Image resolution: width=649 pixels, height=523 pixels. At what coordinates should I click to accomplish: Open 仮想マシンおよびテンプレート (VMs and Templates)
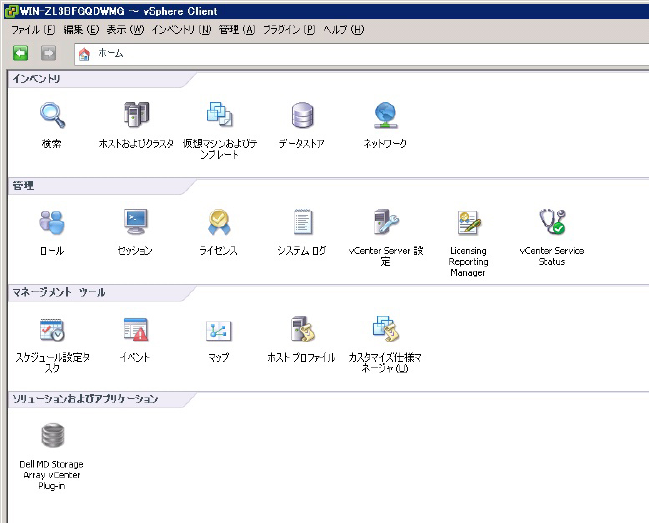click(x=219, y=114)
